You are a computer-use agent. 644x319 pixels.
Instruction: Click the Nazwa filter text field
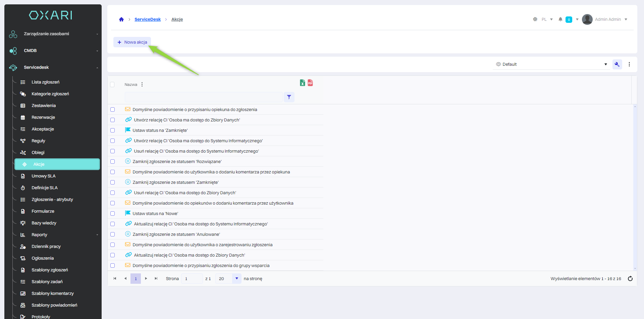coord(203,97)
